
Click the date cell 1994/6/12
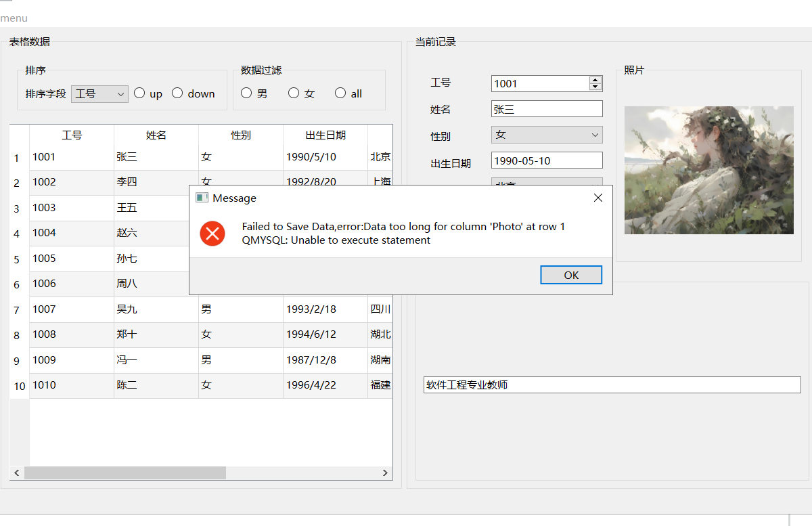(x=325, y=334)
